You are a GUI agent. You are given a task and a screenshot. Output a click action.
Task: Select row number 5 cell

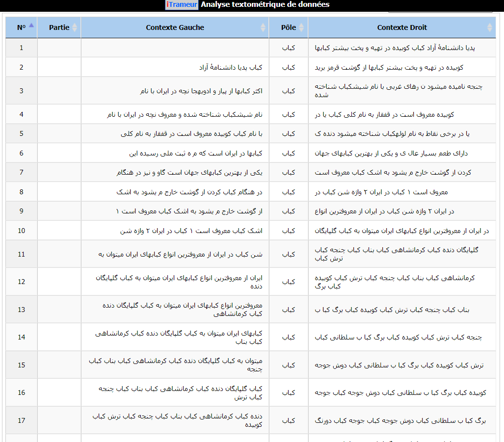[21, 133]
